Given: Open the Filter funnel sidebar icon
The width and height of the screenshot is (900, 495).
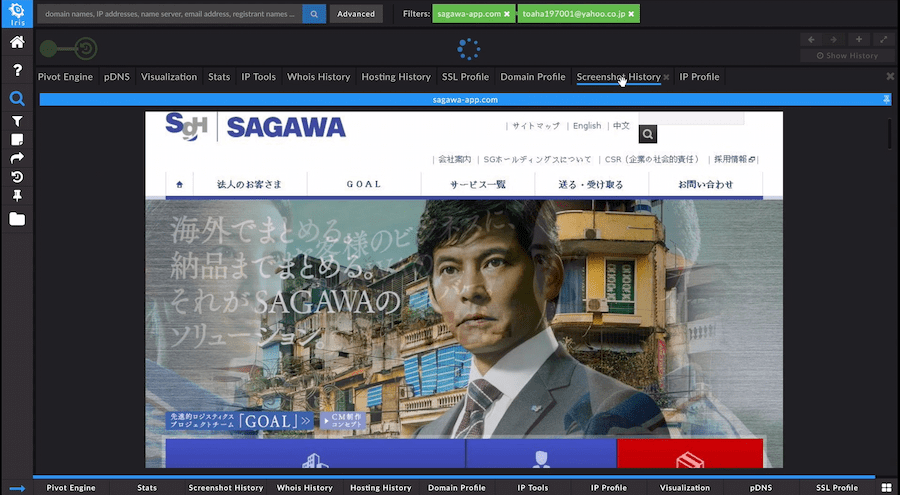Looking at the screenshot, I should [17, 121].
